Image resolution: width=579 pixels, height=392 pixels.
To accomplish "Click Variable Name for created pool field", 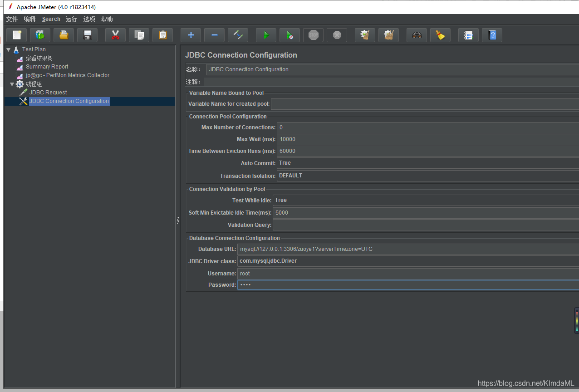I will pyautogui.click(x=425, y=104).
